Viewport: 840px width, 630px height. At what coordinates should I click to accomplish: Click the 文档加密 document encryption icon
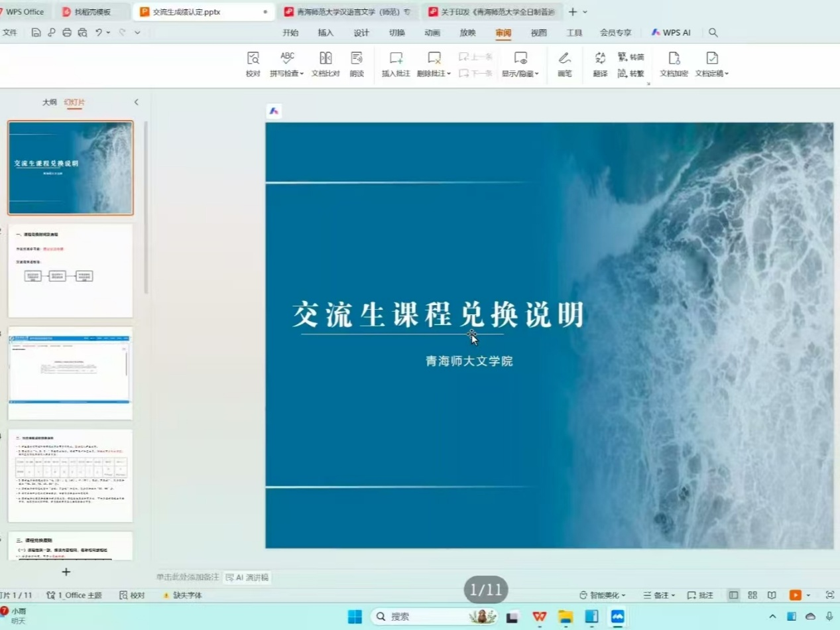pos(674,64)
